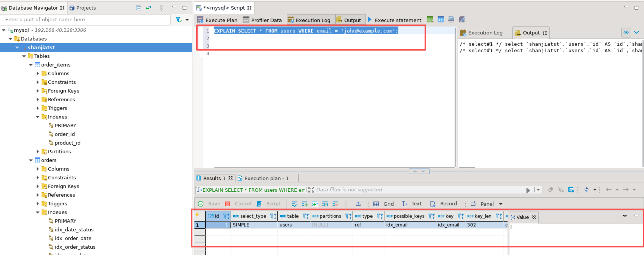Run Execute statement
Viewport: 644px width, 255px height.
click(395, 20)
